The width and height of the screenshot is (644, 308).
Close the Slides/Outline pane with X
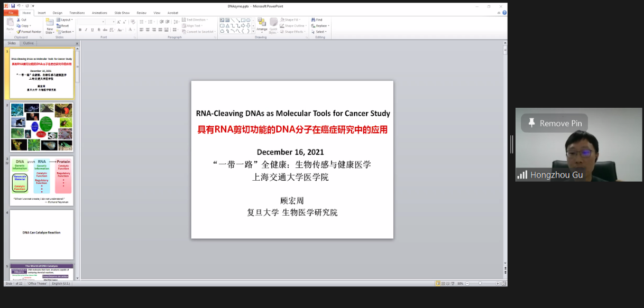pos(77,43)
